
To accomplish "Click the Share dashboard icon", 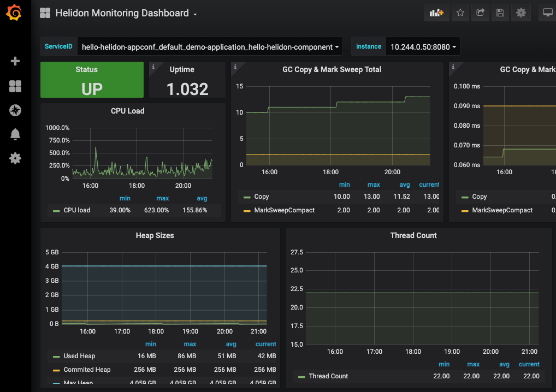I will pos(480,13).
